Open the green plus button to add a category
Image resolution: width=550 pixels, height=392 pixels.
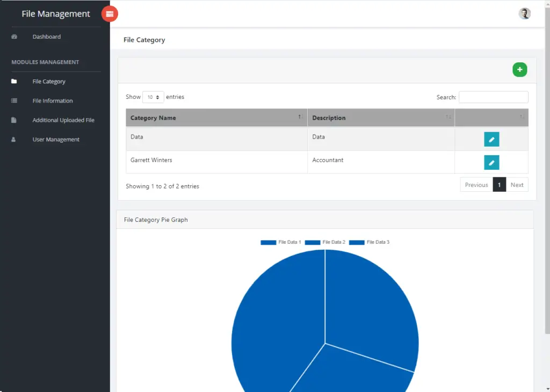coord(519,69)
